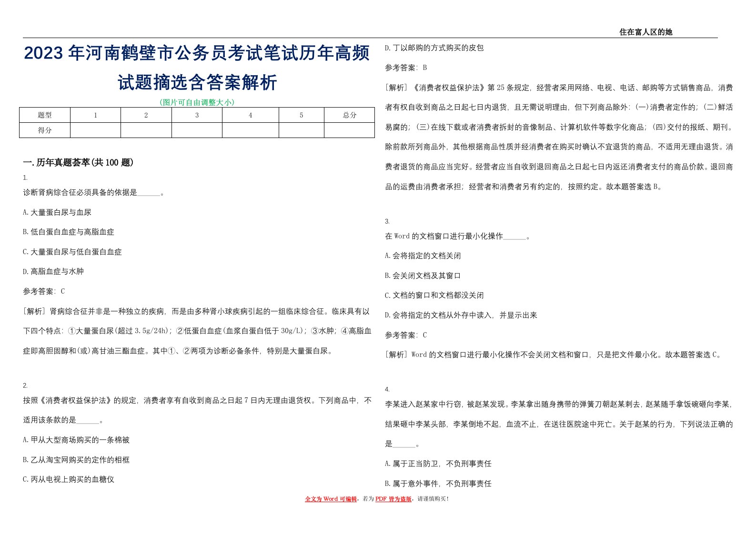Select option 'C.大量蛋白尿与低白蛋白血症'
756x534 pixels.
click(72, 252)
